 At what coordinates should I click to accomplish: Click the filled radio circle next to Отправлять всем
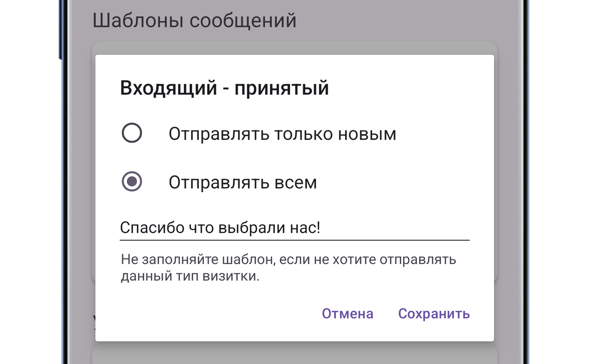(x=131, y=182)
